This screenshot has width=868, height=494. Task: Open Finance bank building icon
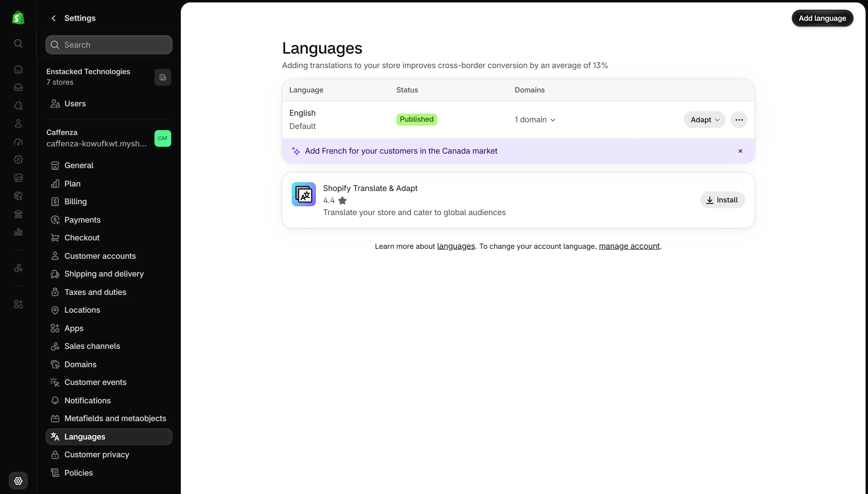point(18,214)
